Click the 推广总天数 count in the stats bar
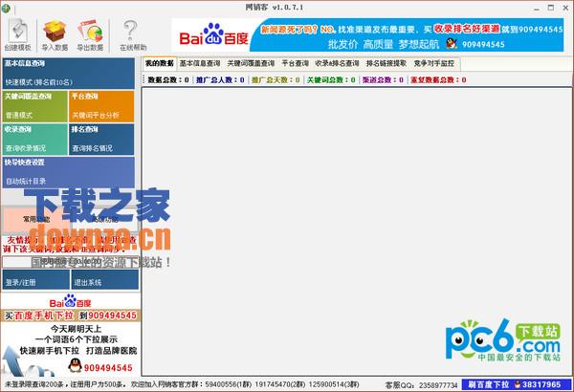The height and width of the screenshot is (392, 574). pyautogui.click(x=276, y=79)
